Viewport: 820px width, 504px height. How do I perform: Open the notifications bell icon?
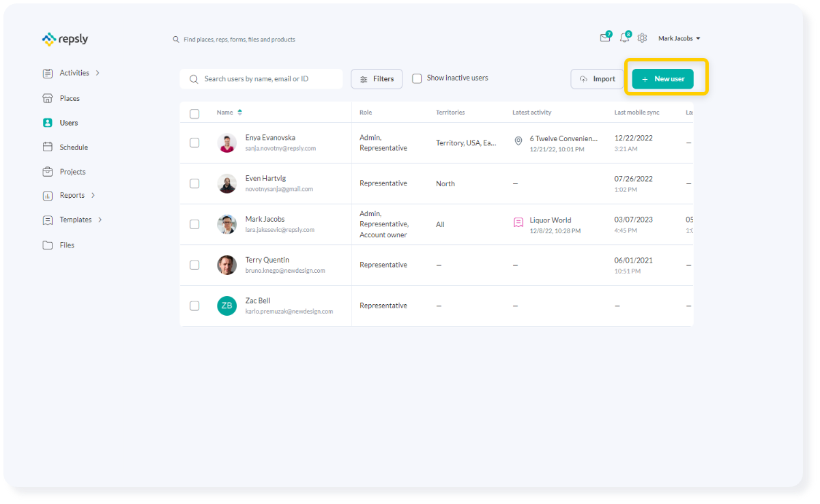tap(623, 38)
